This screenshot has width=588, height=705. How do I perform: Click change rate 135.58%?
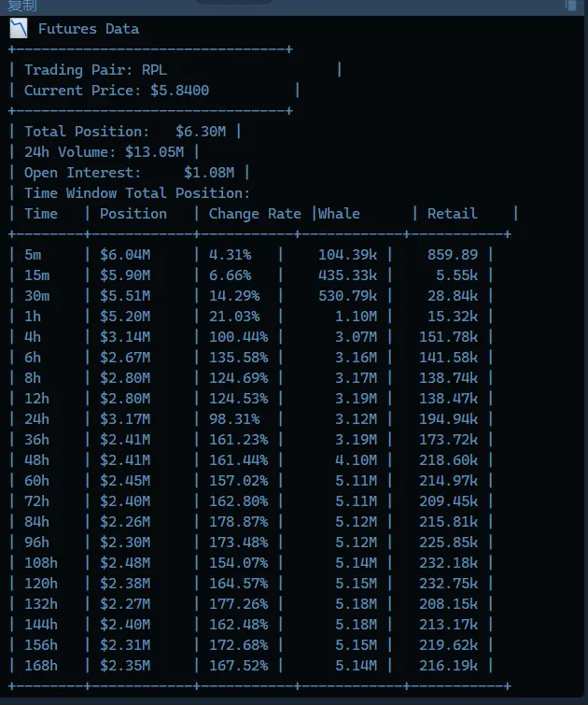point(238,358)
